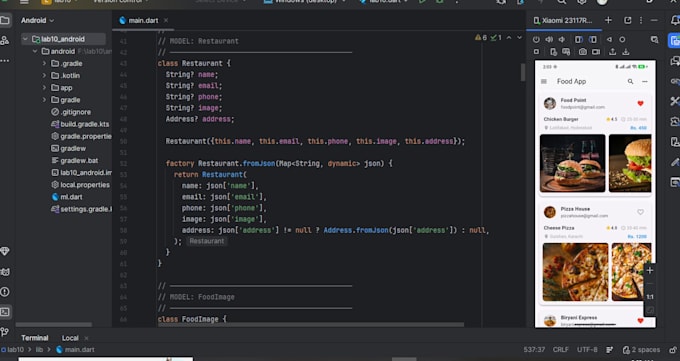Change UTF-8 file encoding in status bar
The height and width of the screenshot is (361, 680).
pos(587,350)
